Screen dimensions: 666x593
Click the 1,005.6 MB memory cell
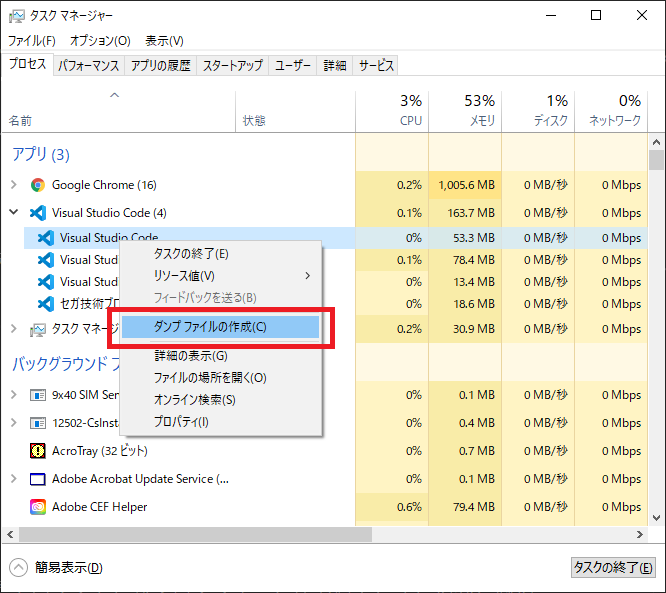pyautogui.click(x=465, y=185)
